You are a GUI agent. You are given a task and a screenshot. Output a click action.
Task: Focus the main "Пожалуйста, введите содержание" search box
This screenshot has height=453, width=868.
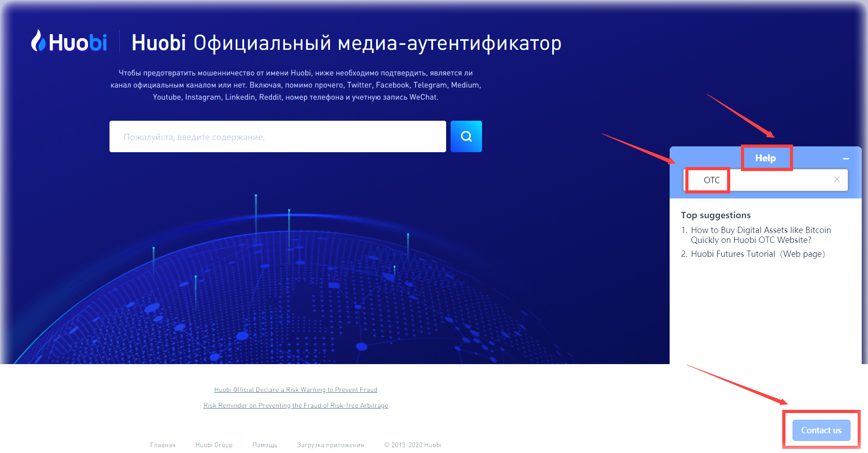coord(277,136)
